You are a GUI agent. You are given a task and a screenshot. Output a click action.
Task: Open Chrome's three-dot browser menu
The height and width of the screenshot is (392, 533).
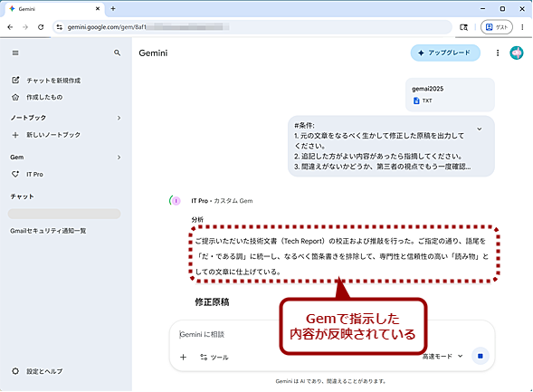tap(522, 27)
